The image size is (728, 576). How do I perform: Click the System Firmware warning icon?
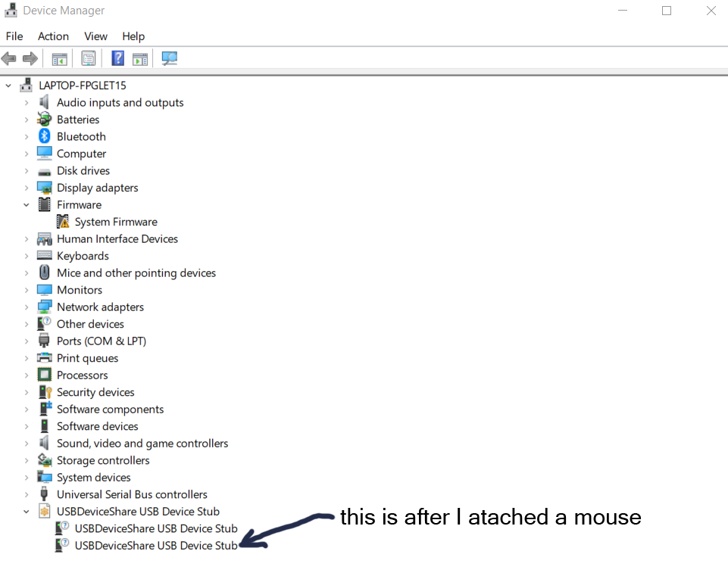click(x=63, y=222)
